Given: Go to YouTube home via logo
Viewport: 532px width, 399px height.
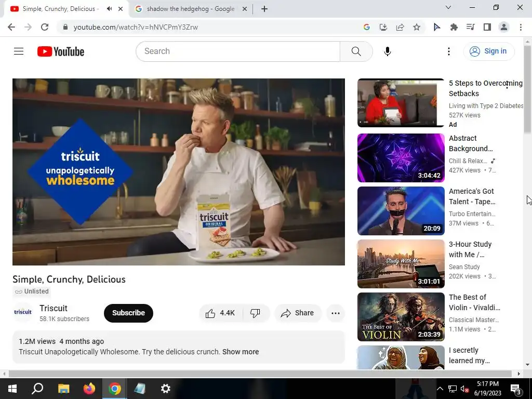Looking at the screenshot, I should pyautogui.click(x=61, y=51).
